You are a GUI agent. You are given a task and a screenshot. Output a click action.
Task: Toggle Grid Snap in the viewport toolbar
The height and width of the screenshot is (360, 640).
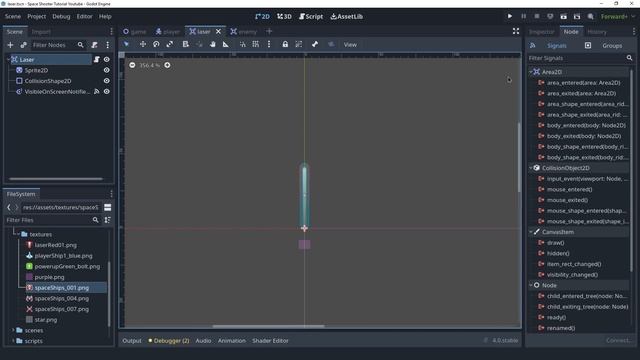(256, 44)
